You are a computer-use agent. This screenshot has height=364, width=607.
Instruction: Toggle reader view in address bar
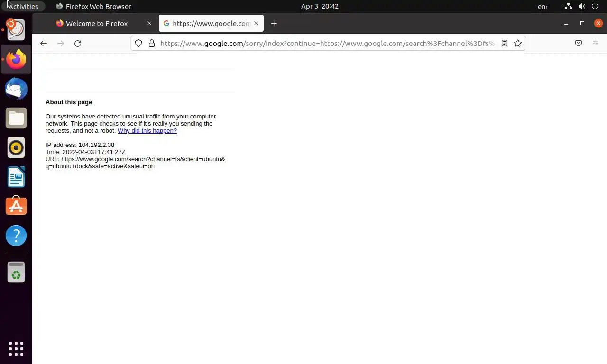[x=505, y=43]
